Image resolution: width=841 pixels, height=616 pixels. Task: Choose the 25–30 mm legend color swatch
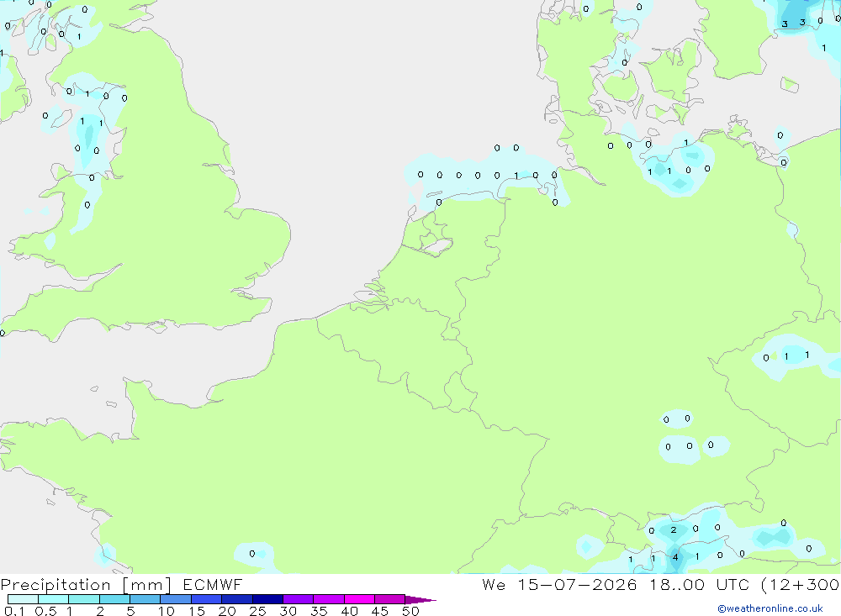pos(267,599)
